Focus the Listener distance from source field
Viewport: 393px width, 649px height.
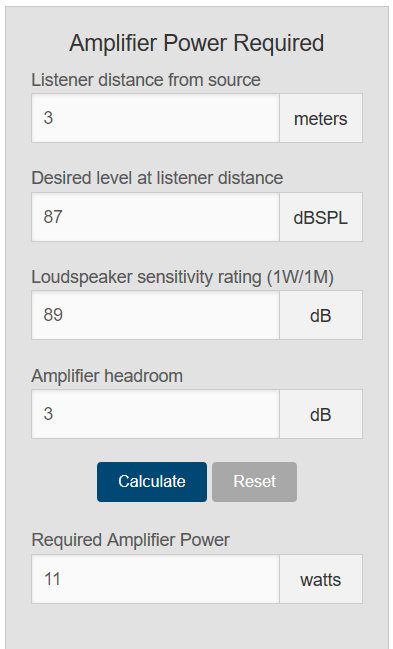tap(155, 118)
